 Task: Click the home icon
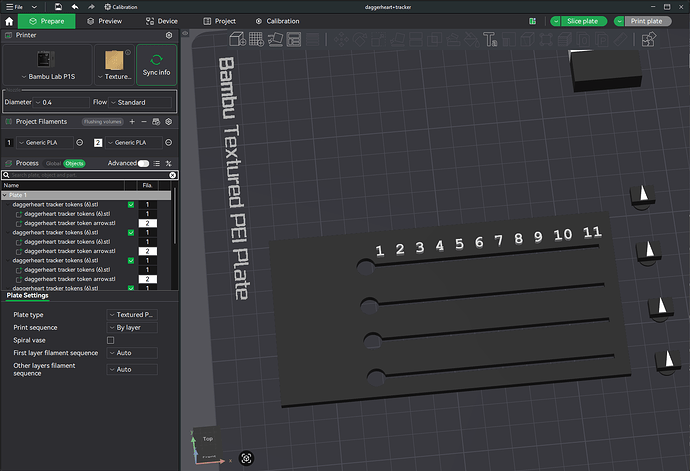pos(9,21)
